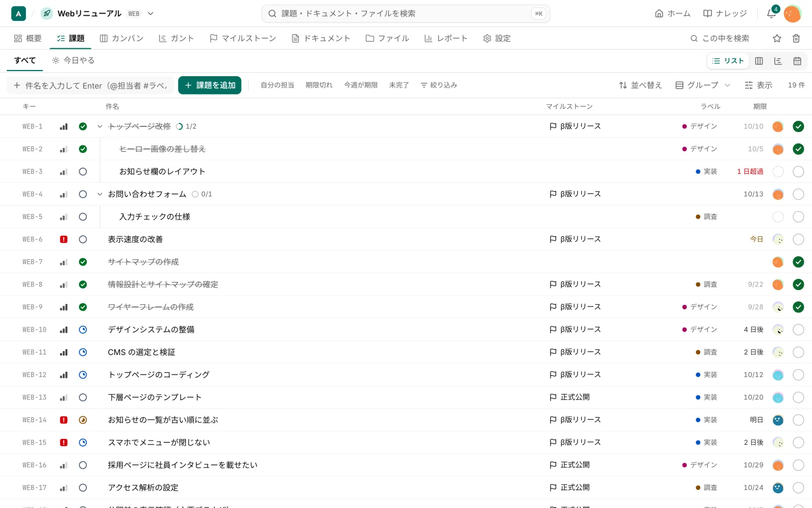The height and width of the screenshot is (508, 812).
Task: Focus the quick issue title input
Action: (90, 85)
